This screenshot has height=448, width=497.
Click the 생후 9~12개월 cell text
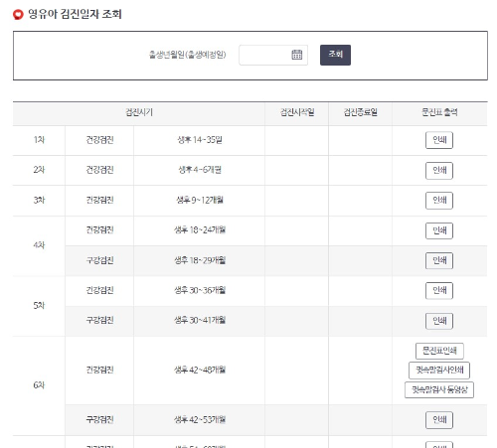(200, 201)
